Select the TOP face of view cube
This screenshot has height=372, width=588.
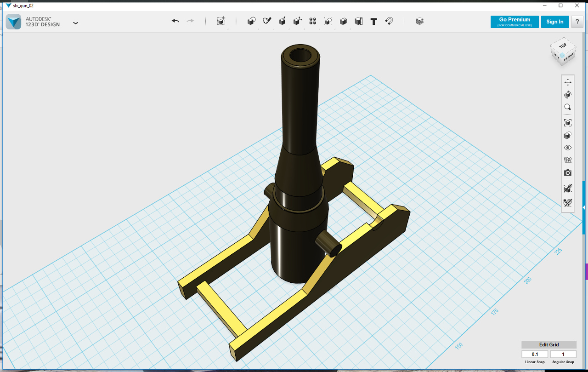563,46
